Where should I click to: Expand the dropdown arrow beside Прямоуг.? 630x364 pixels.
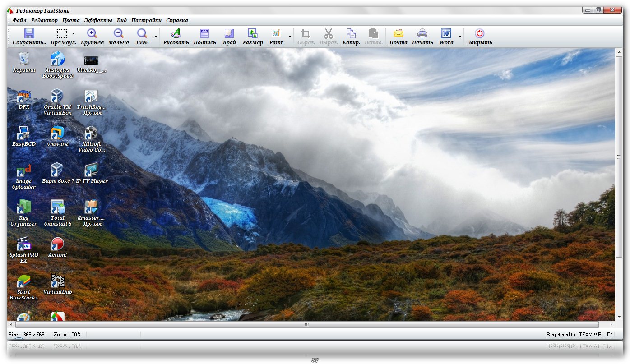(74, 34)
